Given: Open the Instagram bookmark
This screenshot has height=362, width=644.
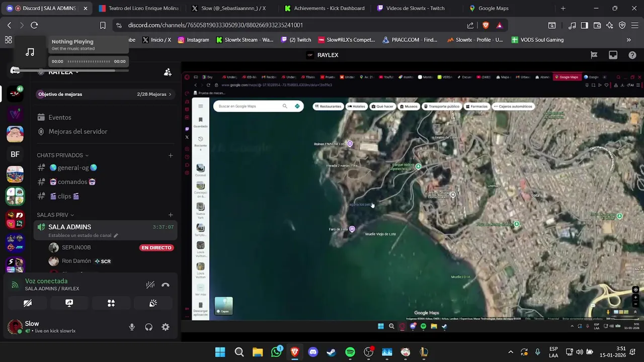Looking at the screenshot, I should [193, 40].
